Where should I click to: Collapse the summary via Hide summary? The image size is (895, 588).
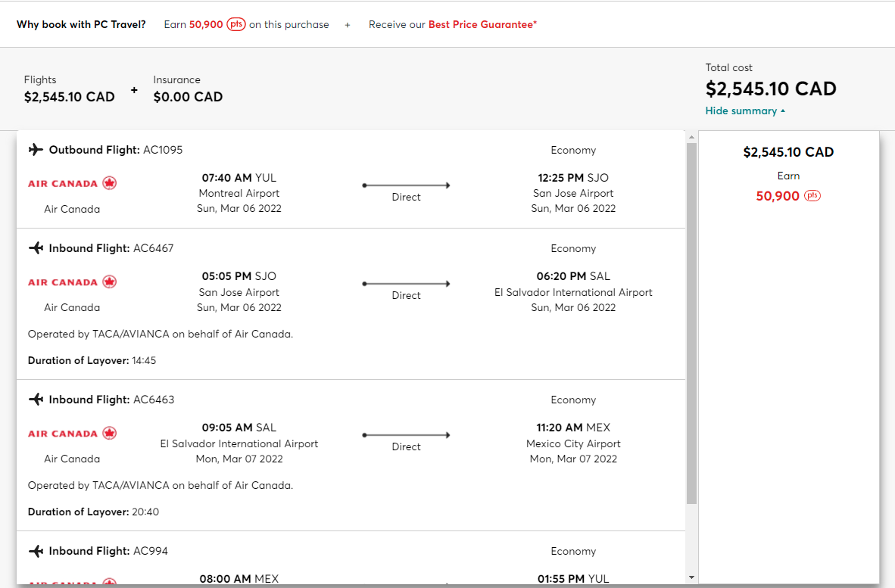(741, 110)
